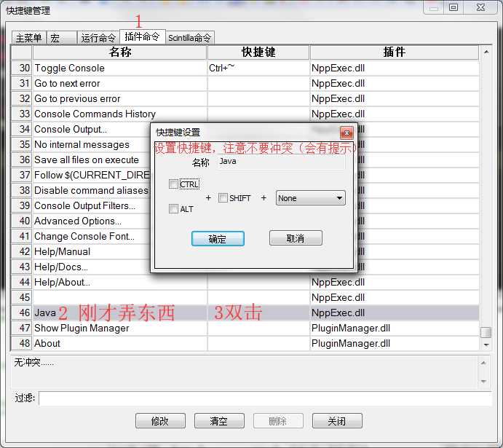The width and height of the screenshot is (503, 448).
Task: Click the 过滤 filter input field
Action: [x=265, y=398]
